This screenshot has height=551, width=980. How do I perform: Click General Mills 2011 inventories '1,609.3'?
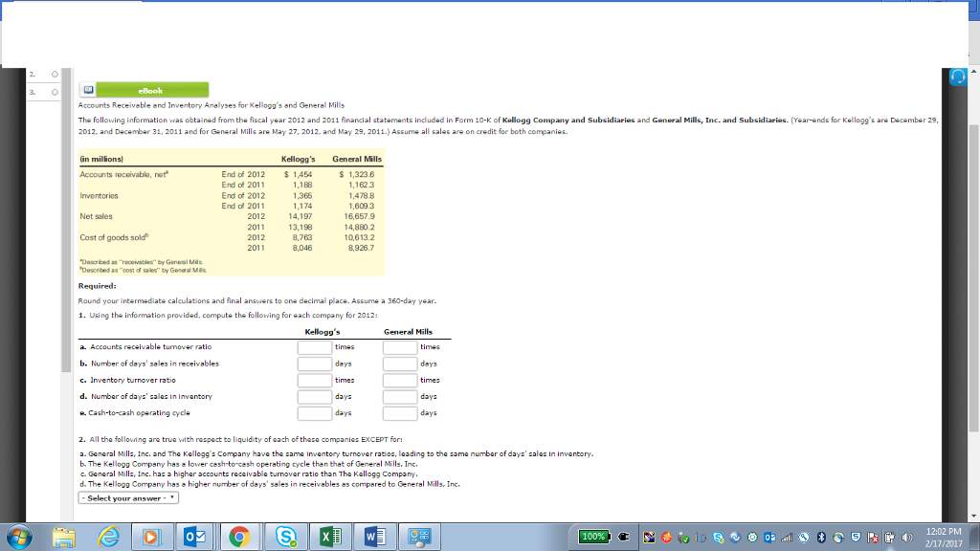coord(361,207)
